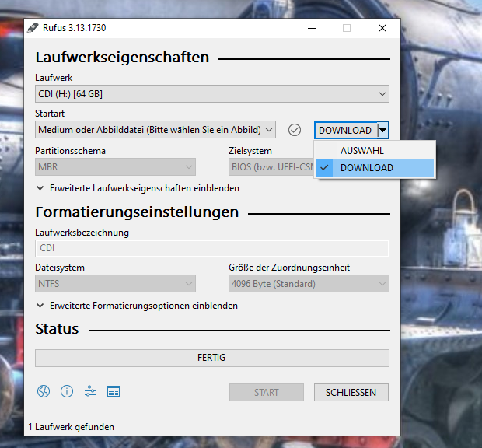Show the log window icon
482x448 pixels.
(114, 391)
